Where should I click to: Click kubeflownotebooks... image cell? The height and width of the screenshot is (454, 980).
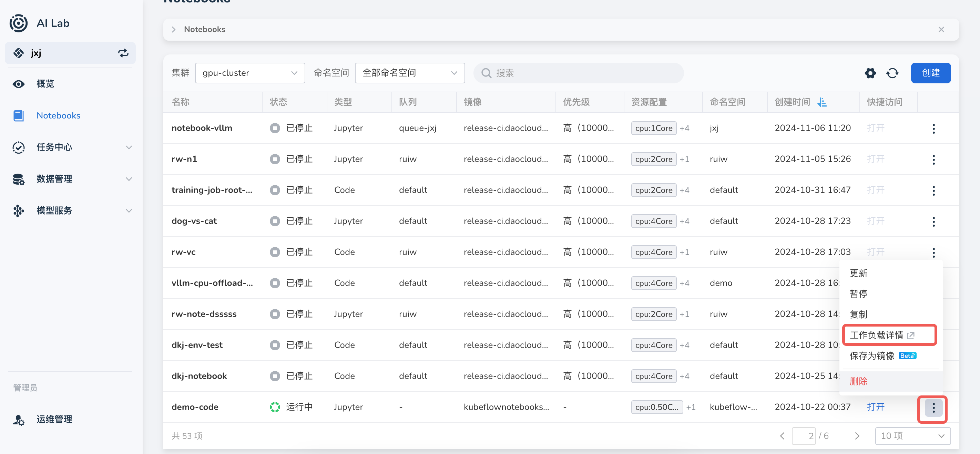tap(506, 407)
